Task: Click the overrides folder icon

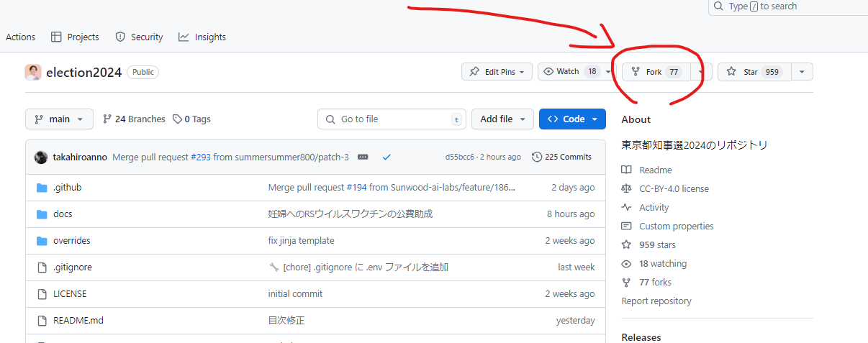Action: tap(41, 240)
